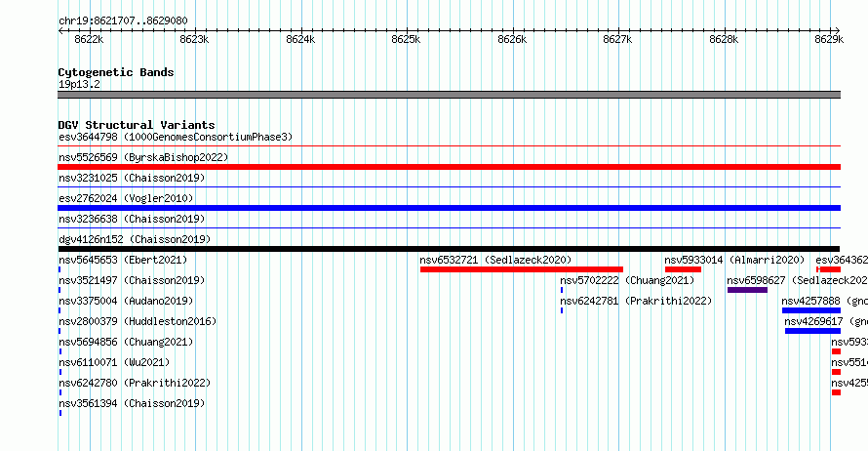This screenshot has height=451, width=868.
Task: Open the nsv4257888 variant label
Action: click(x=825, y=301)
